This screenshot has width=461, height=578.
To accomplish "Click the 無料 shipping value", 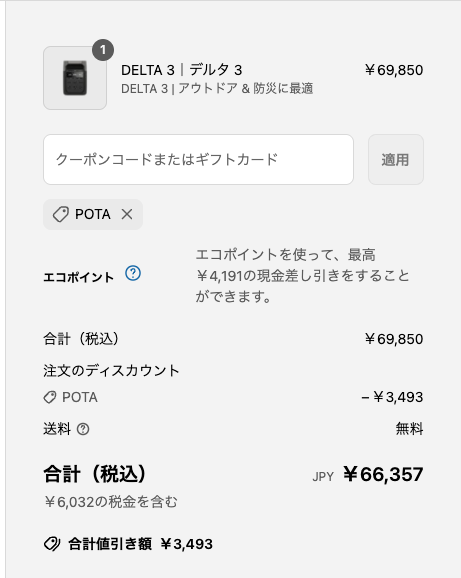I will coord(409,429).
